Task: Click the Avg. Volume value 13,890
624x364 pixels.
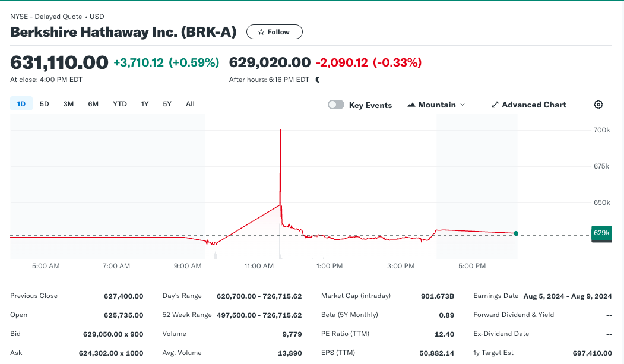Action: [290, 353]
